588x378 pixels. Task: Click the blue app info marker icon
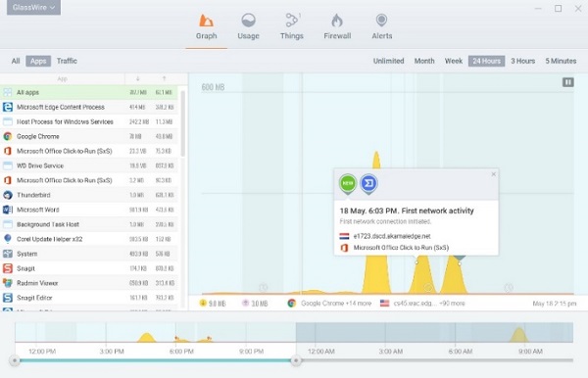(368, 183)
